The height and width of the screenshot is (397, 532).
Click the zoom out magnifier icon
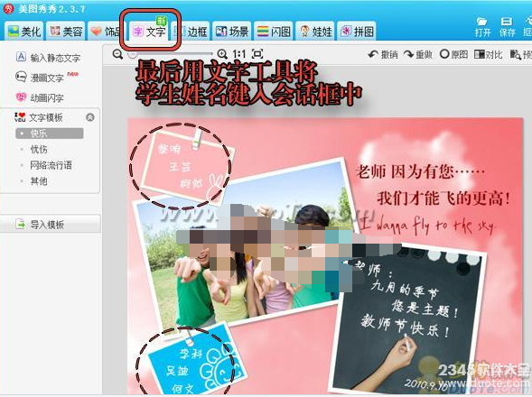(x=117, y=54)
